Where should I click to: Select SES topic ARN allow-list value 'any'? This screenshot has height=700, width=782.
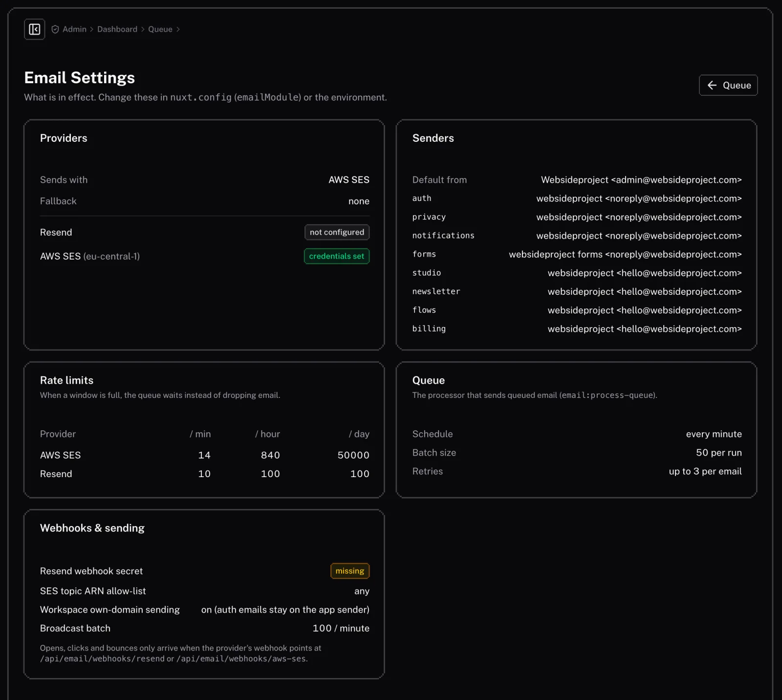[362, 591]
